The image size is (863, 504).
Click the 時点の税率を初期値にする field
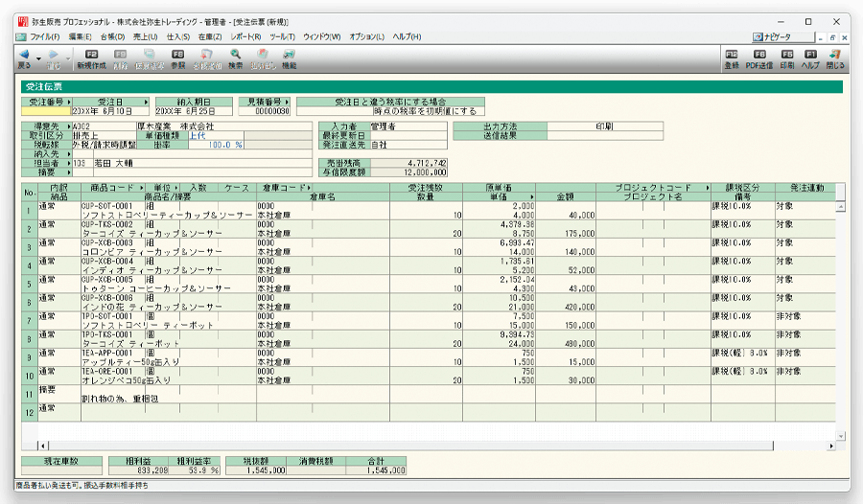(x=391, y=111)
